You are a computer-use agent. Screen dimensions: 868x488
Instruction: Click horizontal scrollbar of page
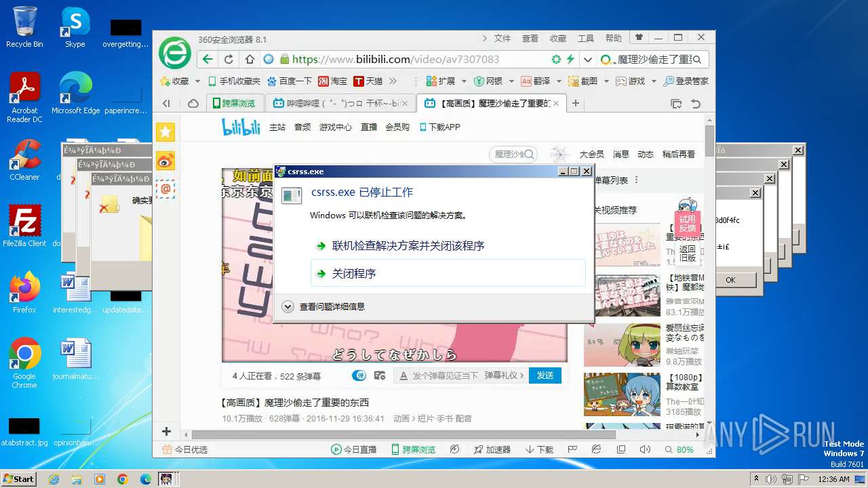click(403, 434)
